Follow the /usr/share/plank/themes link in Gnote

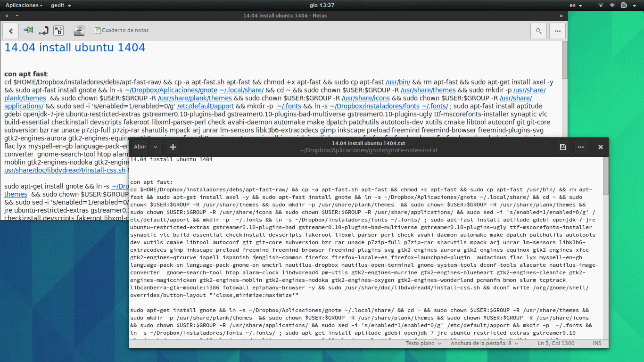pos(195,98)
